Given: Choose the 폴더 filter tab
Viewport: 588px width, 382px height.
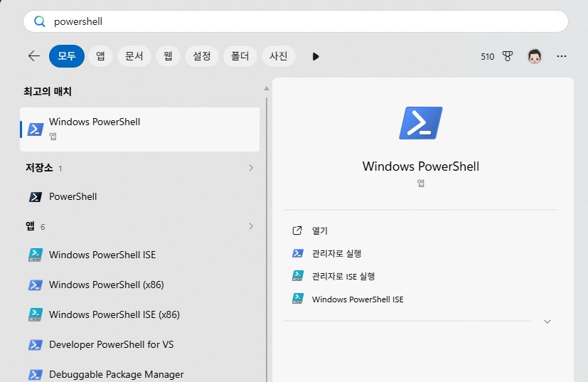Looking at the screenshot, I should 240,56.
